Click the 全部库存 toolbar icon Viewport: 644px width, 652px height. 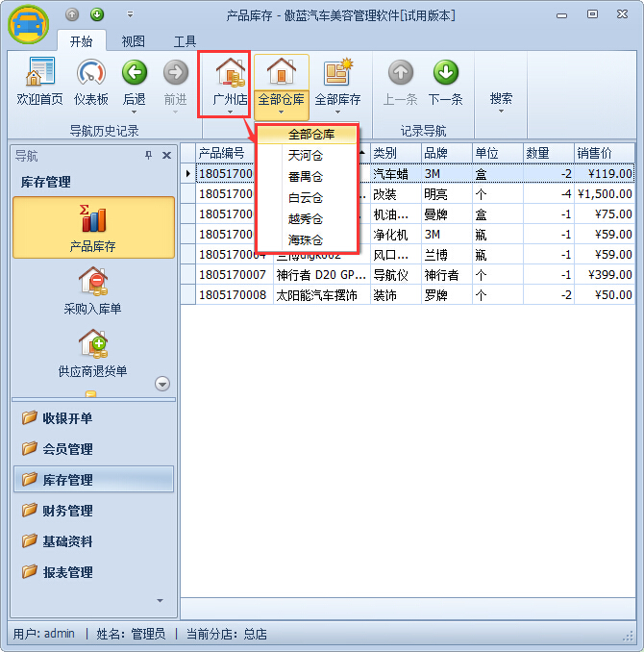click(x=337, y=73)
